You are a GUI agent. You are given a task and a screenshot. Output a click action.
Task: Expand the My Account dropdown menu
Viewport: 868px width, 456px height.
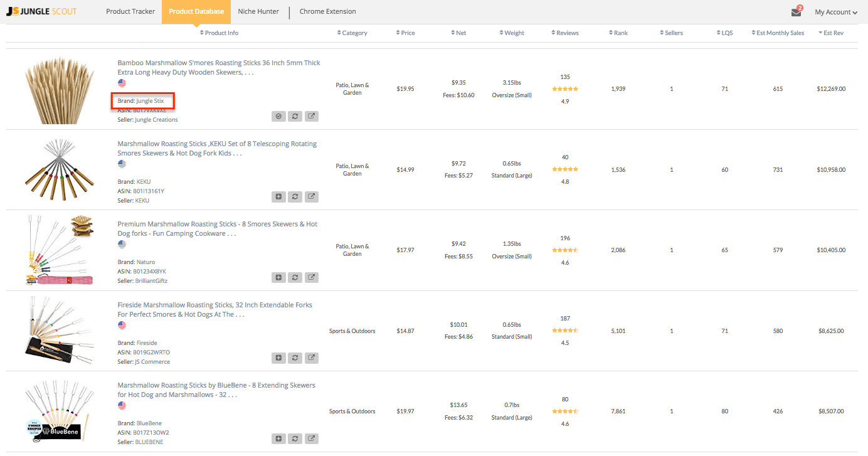coord(836,12)
